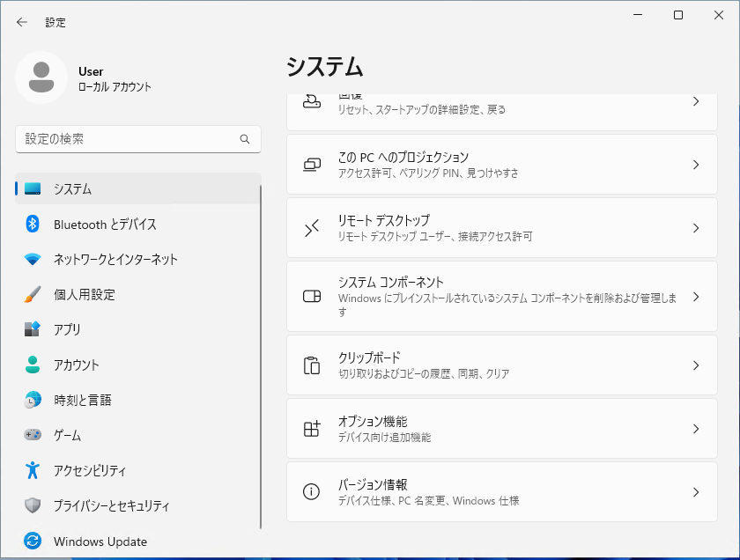740x560 pixels.
Task: Click subtitle デバイス向け追加機能
Action: click(384, 438)
